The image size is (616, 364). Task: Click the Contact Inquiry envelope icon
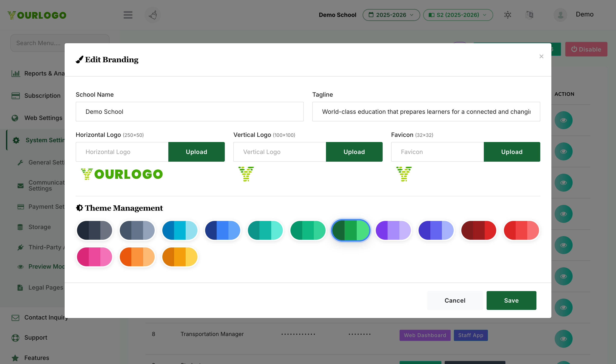pos(15,318)
